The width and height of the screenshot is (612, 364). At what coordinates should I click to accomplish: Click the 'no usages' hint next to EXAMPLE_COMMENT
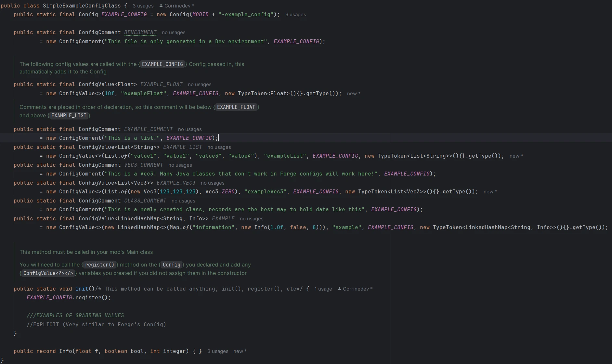coord(190,129)
